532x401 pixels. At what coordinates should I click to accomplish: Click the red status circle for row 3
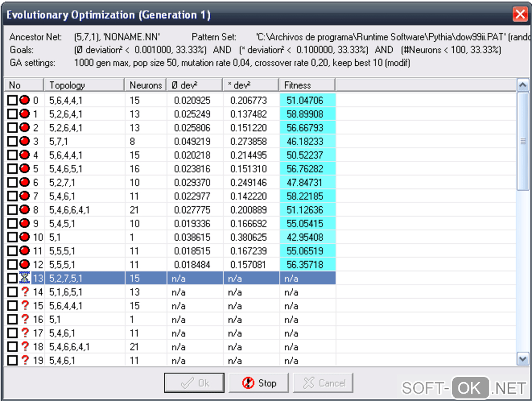(25, 141)
